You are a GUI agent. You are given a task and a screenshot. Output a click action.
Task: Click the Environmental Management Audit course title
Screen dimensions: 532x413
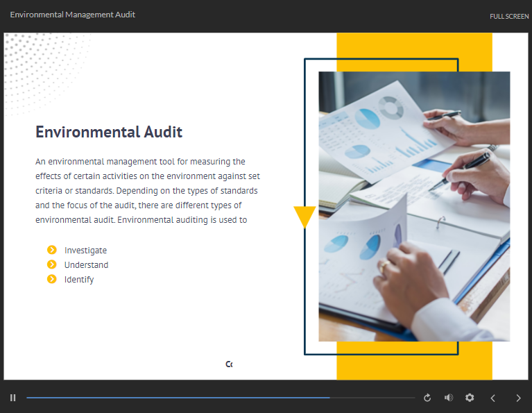click(72, 15)
